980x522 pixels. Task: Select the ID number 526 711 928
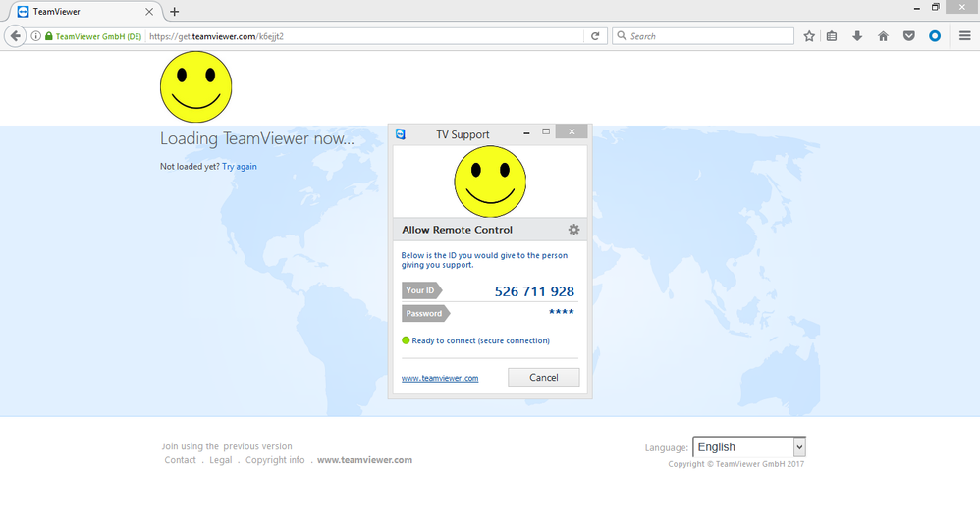534,291
